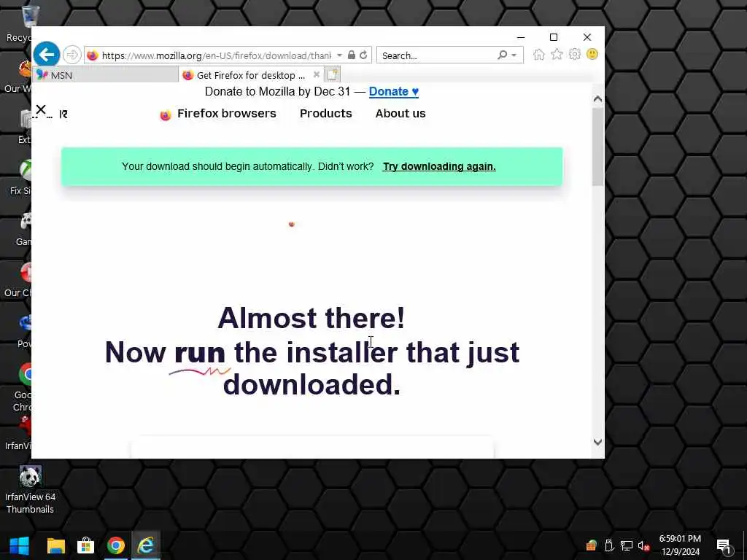
Task: Launch Chrome from the taskbar
Action: pyautogui.click(x=116, y=545)
